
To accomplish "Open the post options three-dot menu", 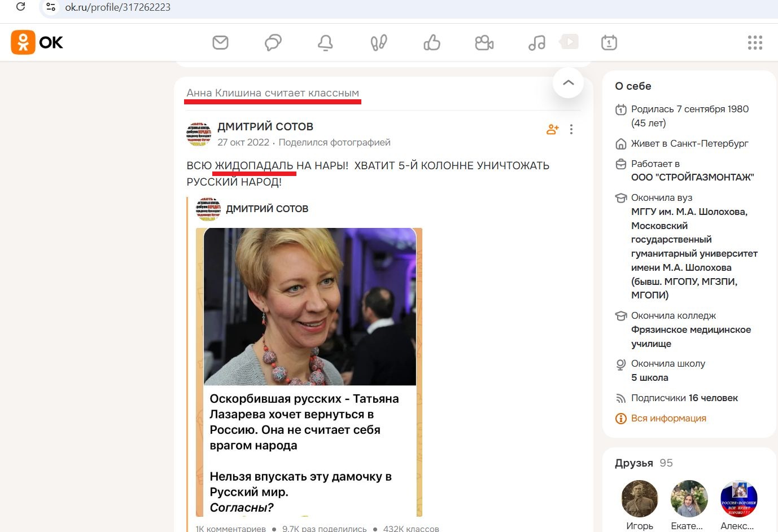I will point(572,129).
